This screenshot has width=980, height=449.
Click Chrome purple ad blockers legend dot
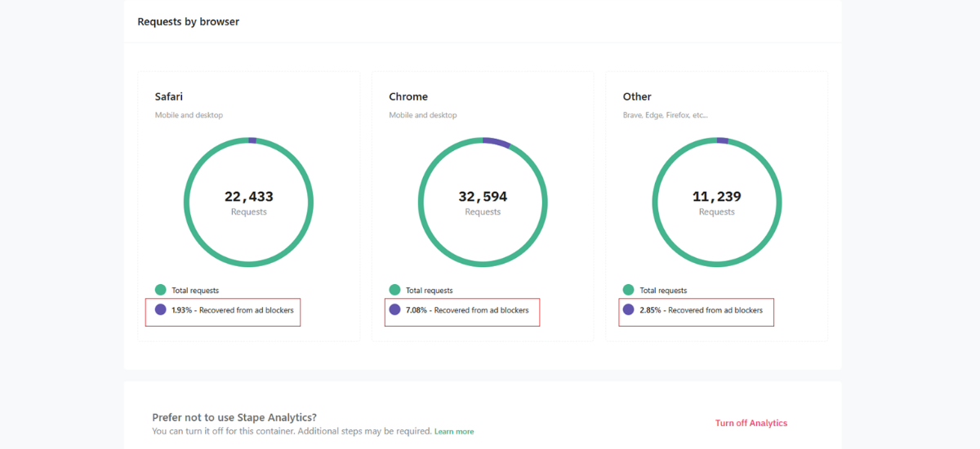click(x=394, y=310)
